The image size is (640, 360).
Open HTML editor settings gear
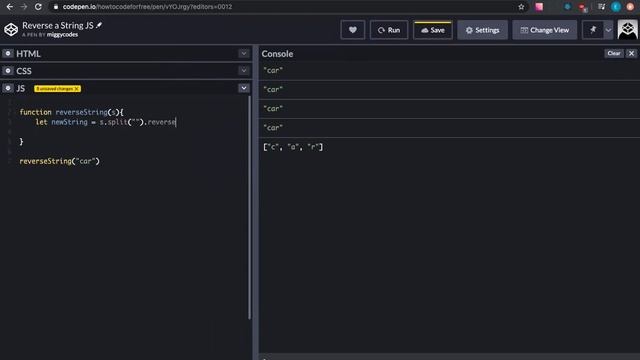pyautogui.click(x=8, y=53)
